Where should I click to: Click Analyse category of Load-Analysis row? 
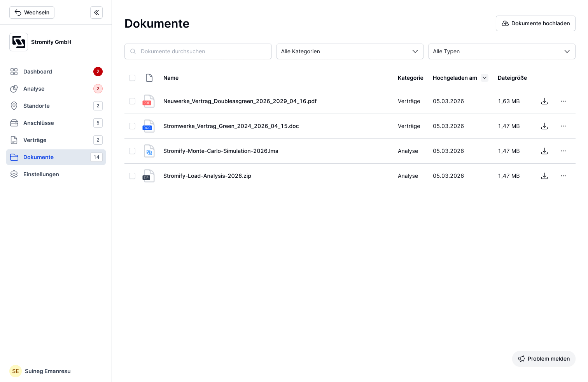click(x=408, y=176)
